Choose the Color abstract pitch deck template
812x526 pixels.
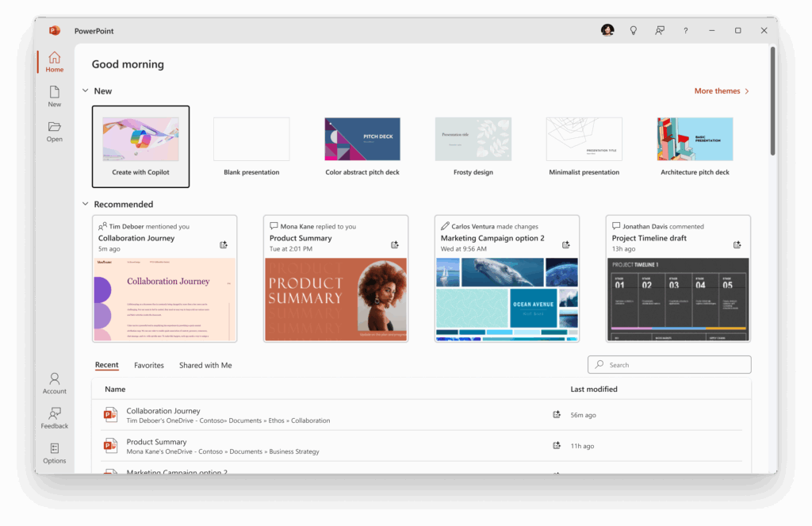coord(362,147)
